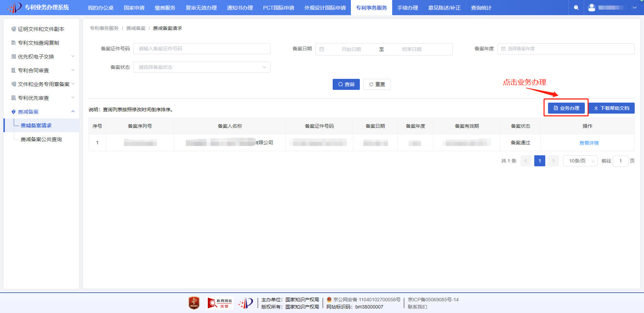The image size is (644, 313).
Task: Click the user avatar icon in top bar
Action: 592,7
